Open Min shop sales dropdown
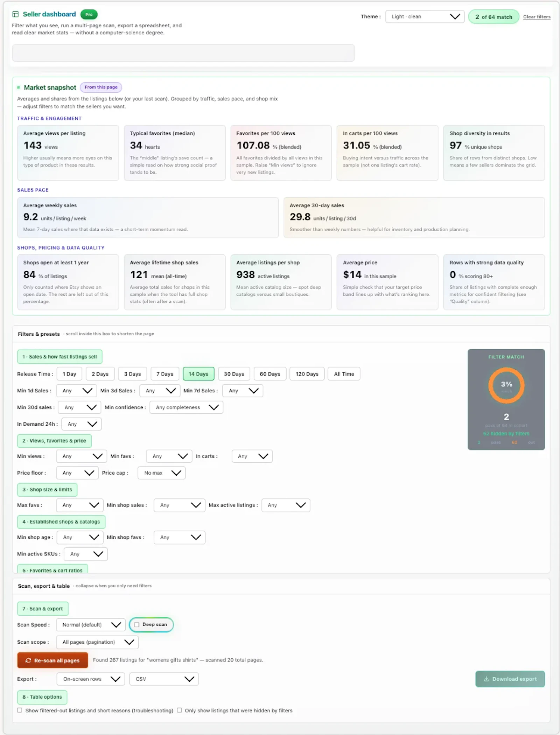Viewport: 560px width, 735px height. 179,505
